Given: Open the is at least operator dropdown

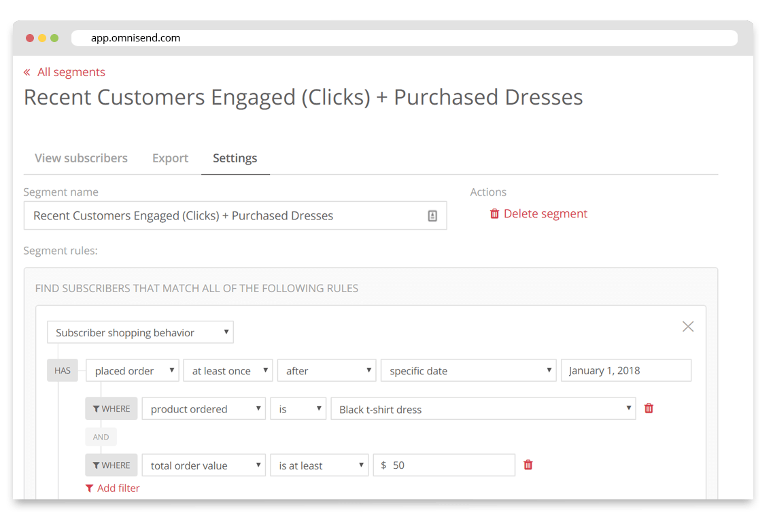Looking at the screenshot, I should coord(319,465).
